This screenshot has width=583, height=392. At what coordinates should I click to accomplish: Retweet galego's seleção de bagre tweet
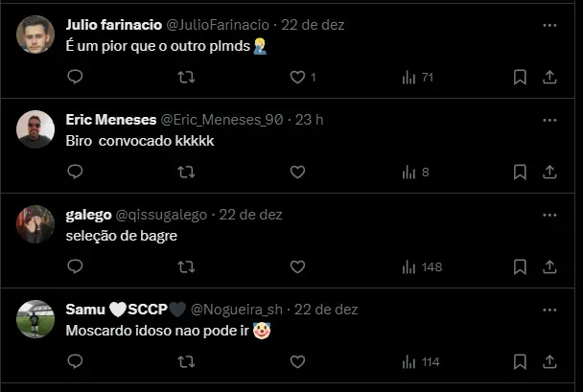pos(186,266)
